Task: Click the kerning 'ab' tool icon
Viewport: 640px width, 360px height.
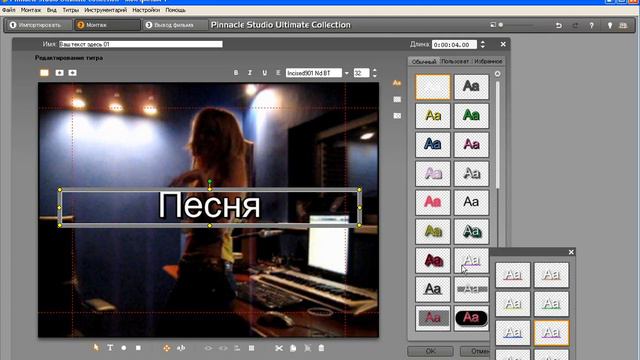Action: point(181,348)
